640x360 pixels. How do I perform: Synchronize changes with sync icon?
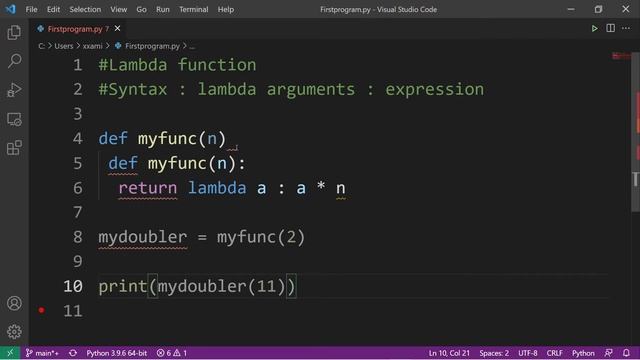tap(73, 353)
